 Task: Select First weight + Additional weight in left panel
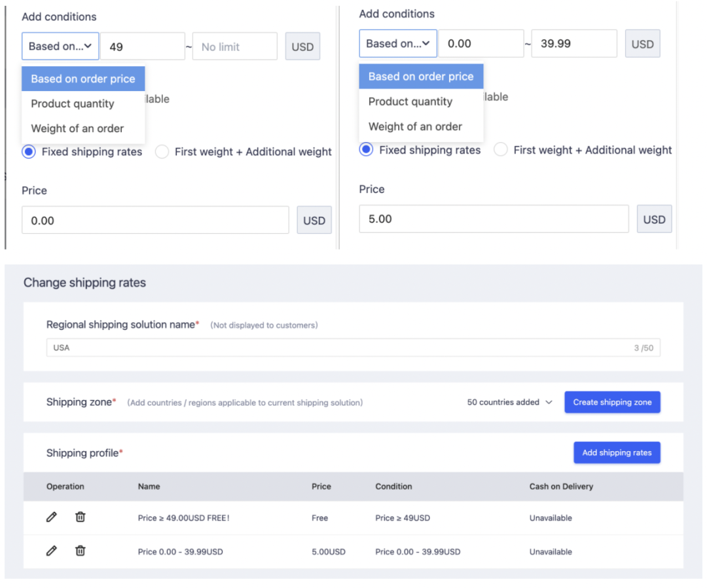point(162,152)
